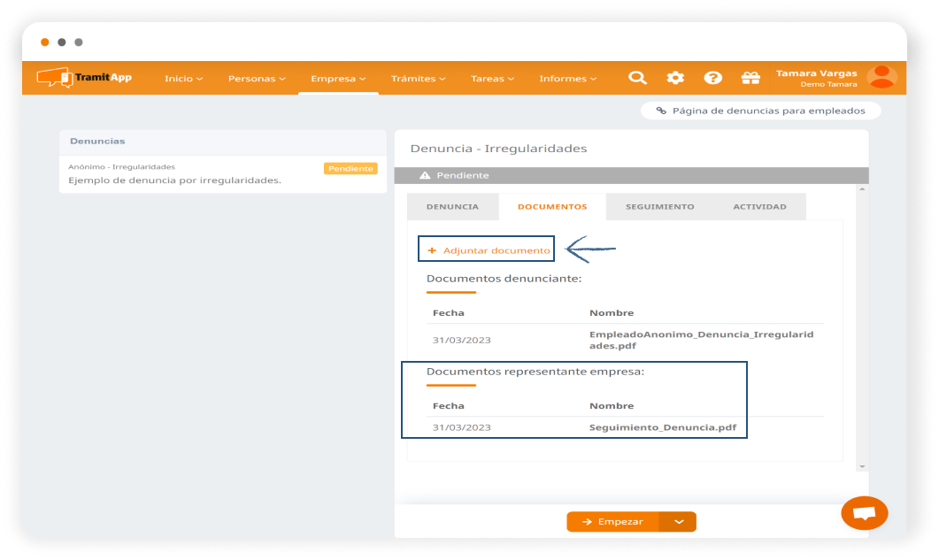This screenshot has height=560, width=939.
Task: Open the search magnifier icon
Action: [637, 78]
